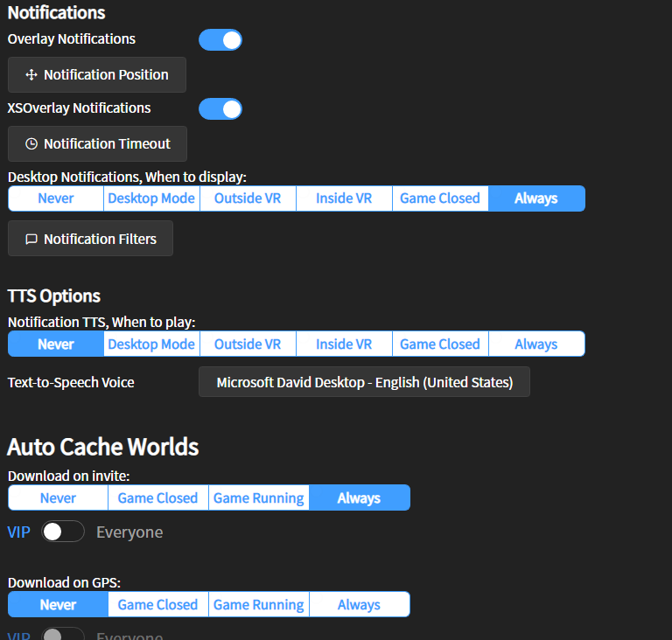Choose Always for Notification TTS
Screen dimensions: 672x640
(536, 344)
